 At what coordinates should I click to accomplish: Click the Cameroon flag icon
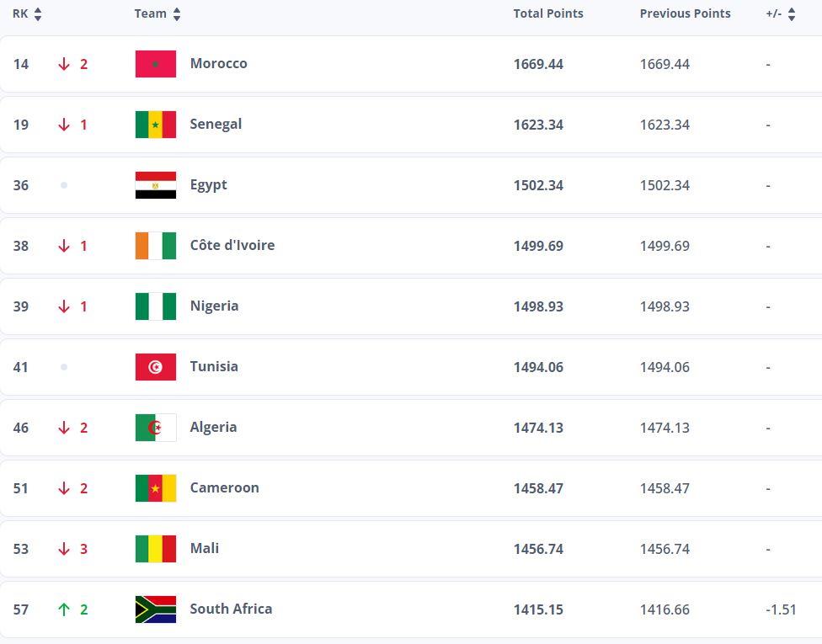point(156,488)
